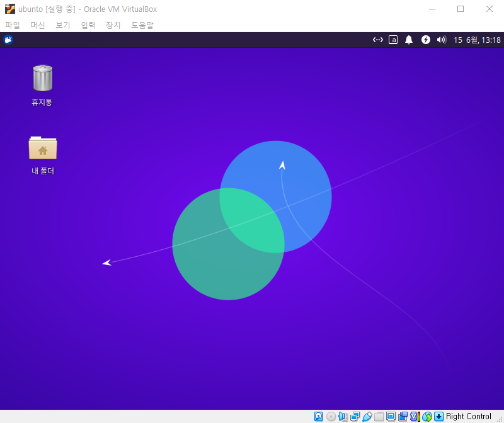Click the Right Control host key label
The height and width of the screenshot is (423, 504).
tap(469, 417)
